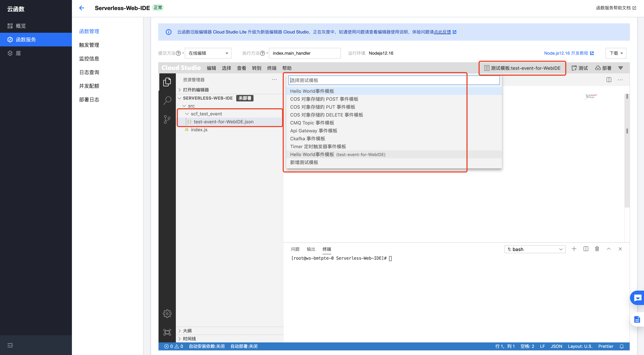
Task: Toggle auto-deploy setting in status bar
Action: (244, 346)
